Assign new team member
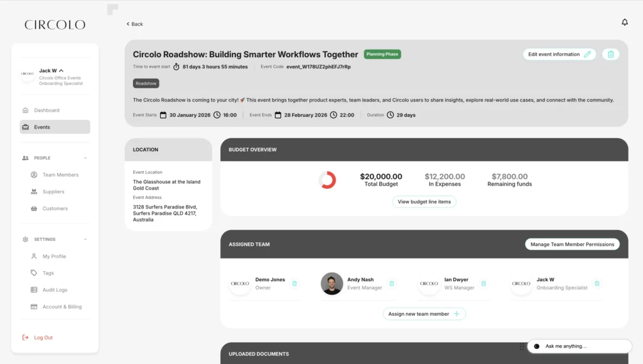The width and height of the screenshot is (643, 364). [424, 314]
